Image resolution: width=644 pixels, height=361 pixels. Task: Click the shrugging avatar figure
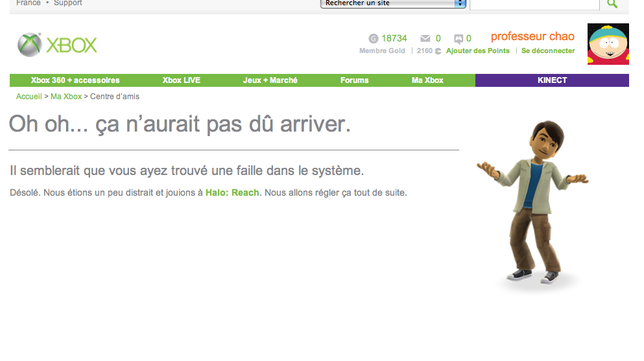click(531, 204)
